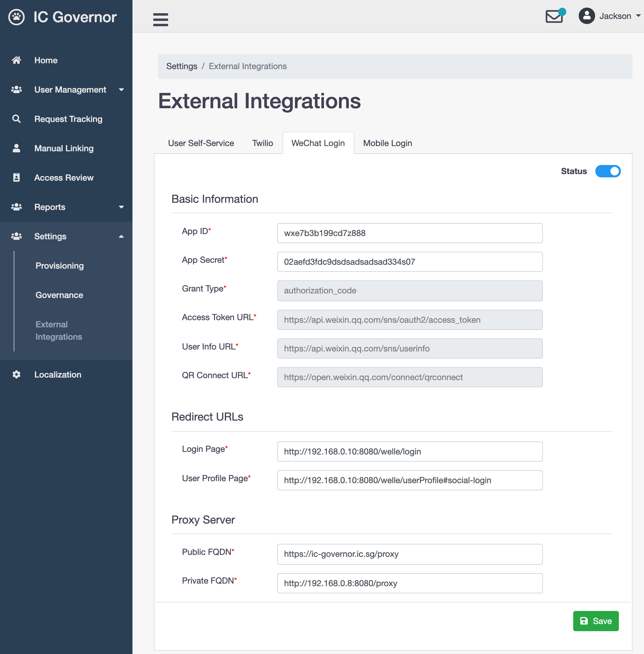This screenshot has width=644, height=654.
Task: Click the Login Page URL input field
Action: coord(409,451)
